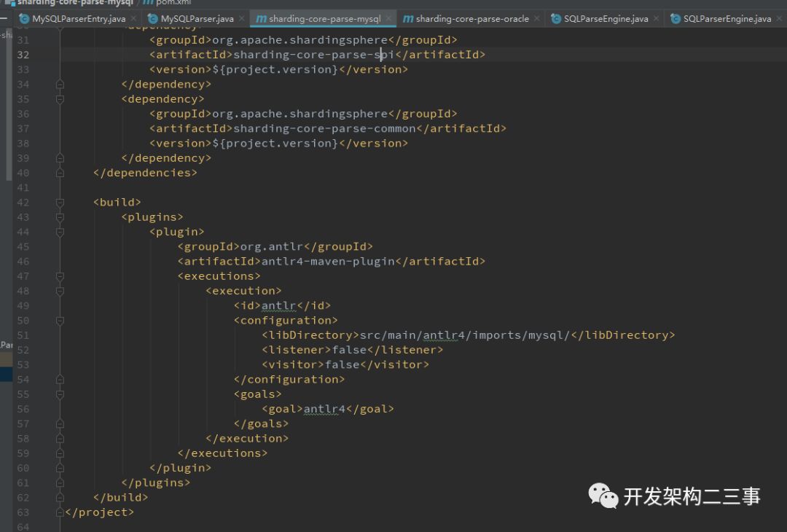Click groupId org.apache.shardingsphere on line 31

[300, 39]
